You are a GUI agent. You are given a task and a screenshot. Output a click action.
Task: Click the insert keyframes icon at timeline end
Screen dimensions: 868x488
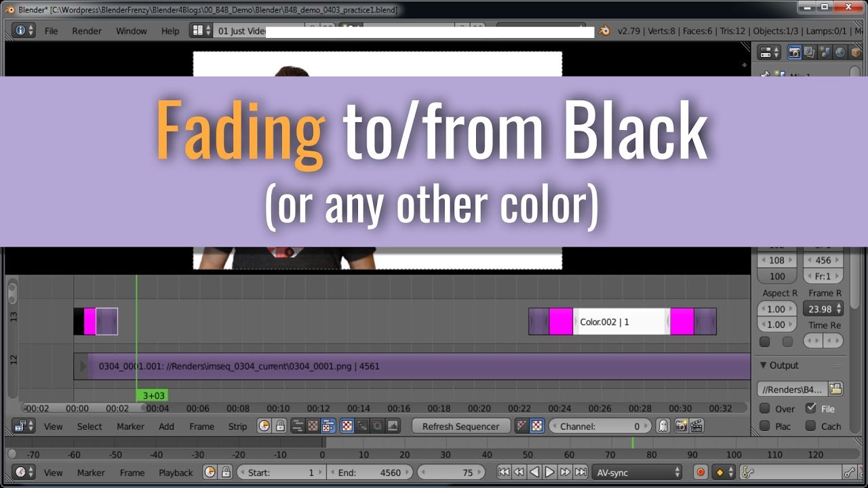pyautogui.click(x=850, y=472)
